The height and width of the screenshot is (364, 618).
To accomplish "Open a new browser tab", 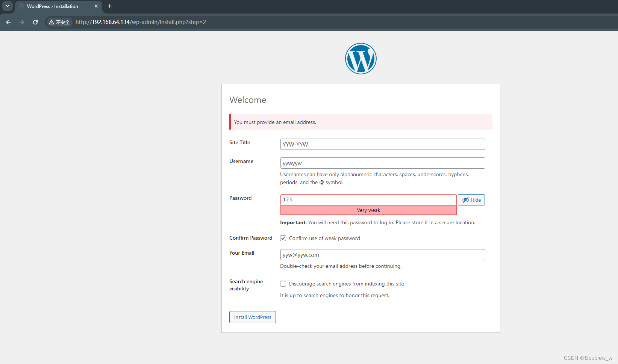I will 109,6.
